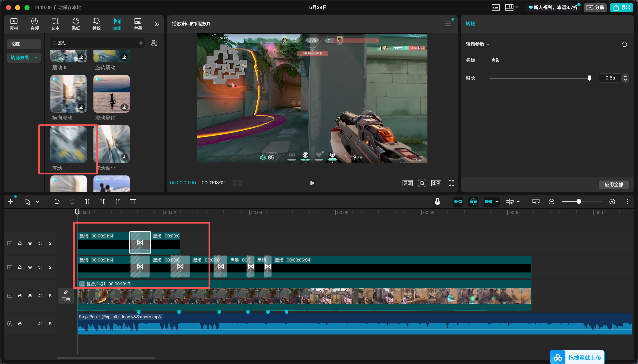Image resolution: width=638 pixels, height=364 pixels.
Task: Click the player zoom-to-fit icon
Action: point(422,183)
